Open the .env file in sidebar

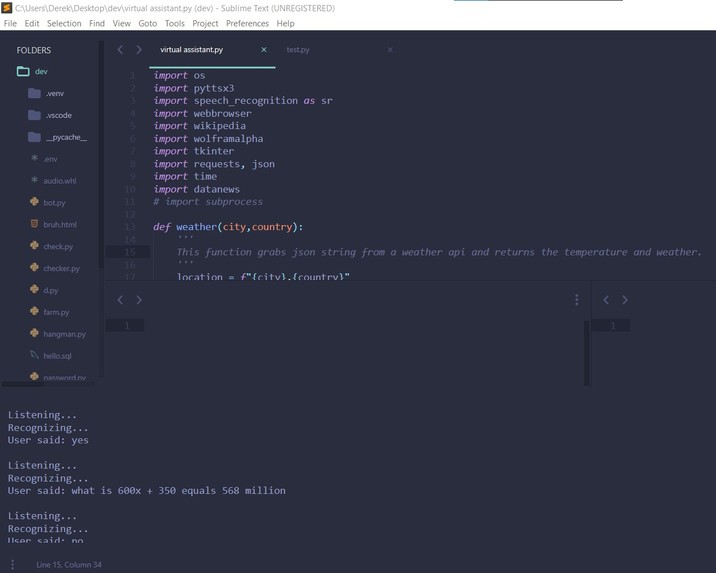click(50, 159)
